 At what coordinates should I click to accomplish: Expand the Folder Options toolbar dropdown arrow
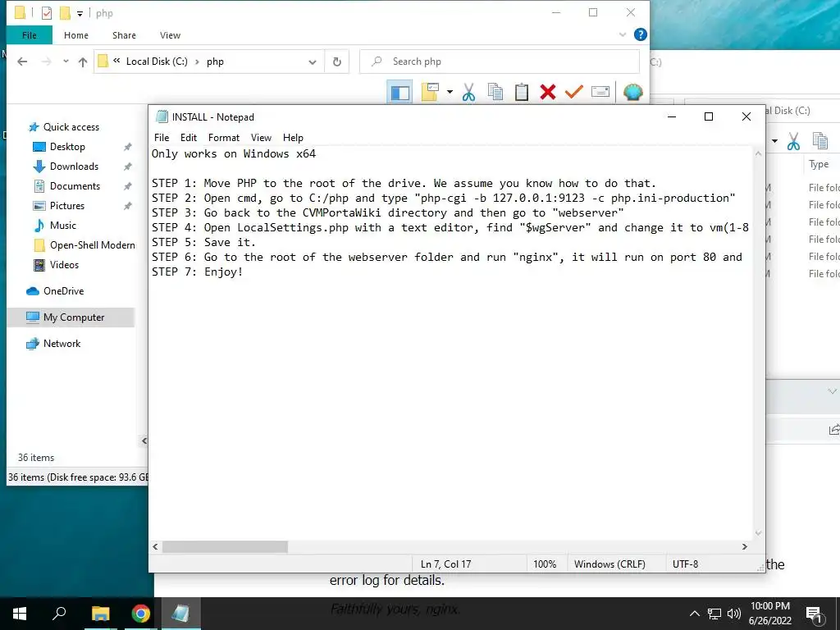pyautogui.click(x=450, y=92)
